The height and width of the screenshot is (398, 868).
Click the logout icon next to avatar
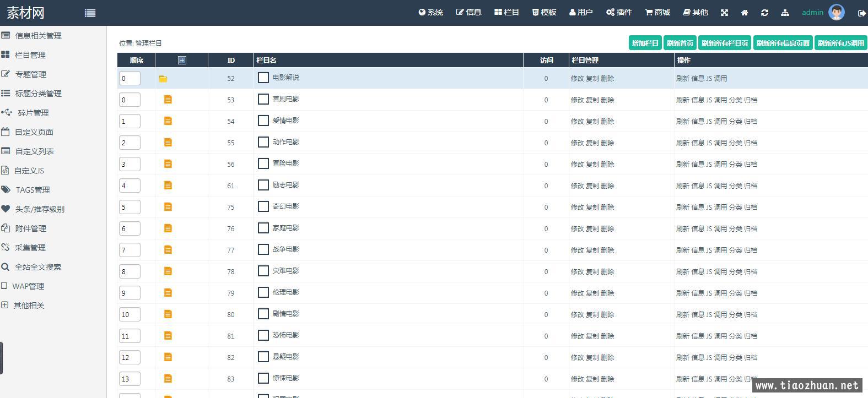click(861, 13)
